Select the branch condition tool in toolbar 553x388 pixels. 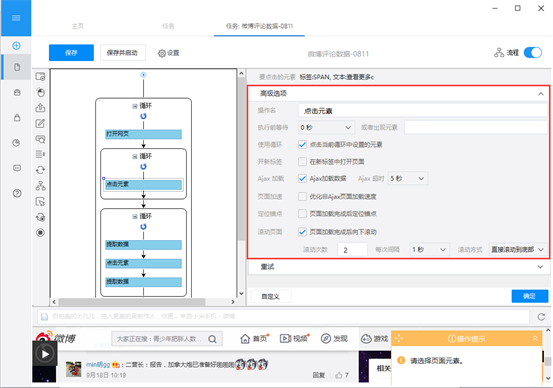[x=41, y=186]
